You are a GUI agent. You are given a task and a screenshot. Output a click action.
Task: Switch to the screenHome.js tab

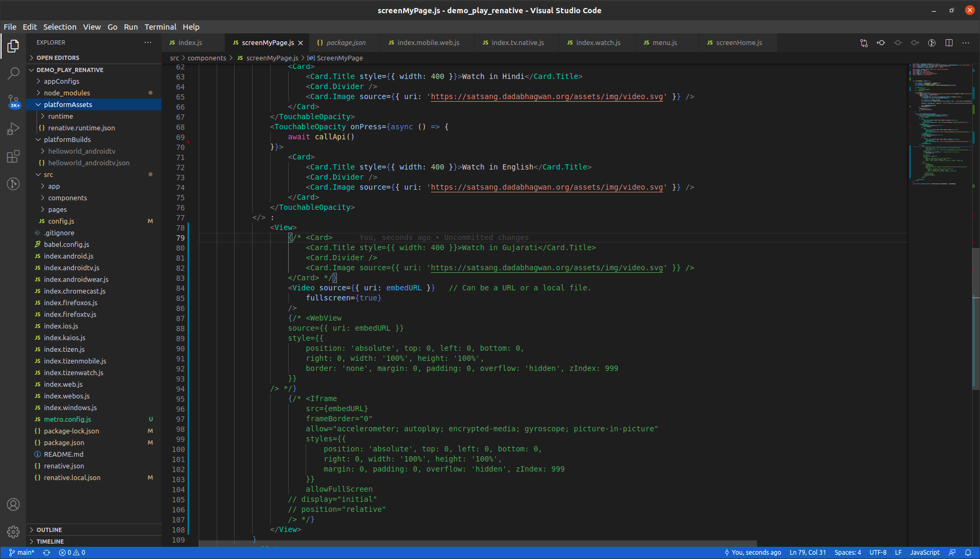738,43
